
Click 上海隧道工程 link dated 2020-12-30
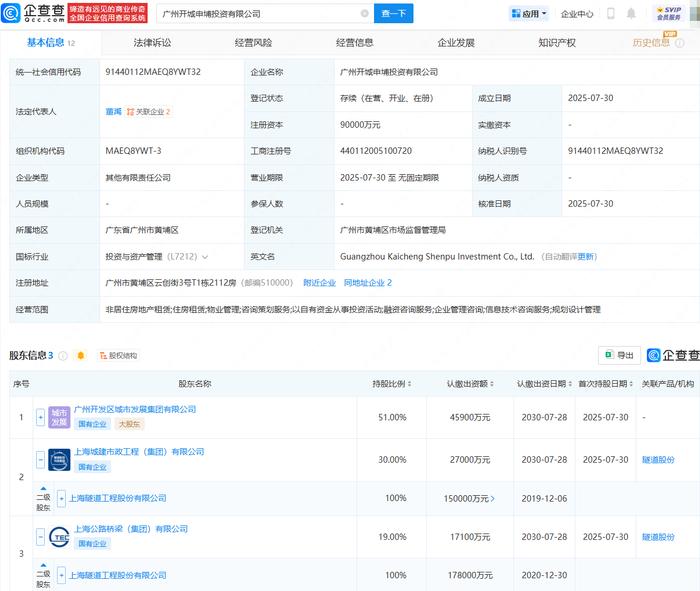tap(117, 575)
